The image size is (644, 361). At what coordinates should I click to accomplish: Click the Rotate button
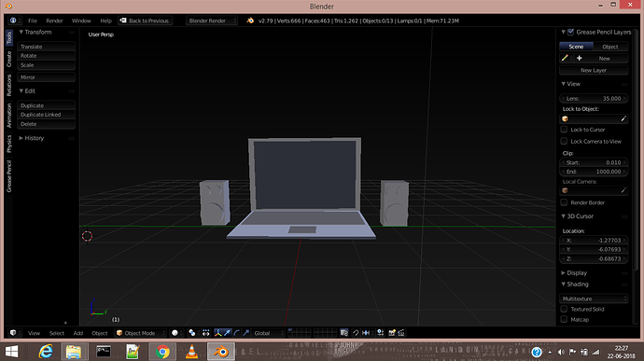46,55
